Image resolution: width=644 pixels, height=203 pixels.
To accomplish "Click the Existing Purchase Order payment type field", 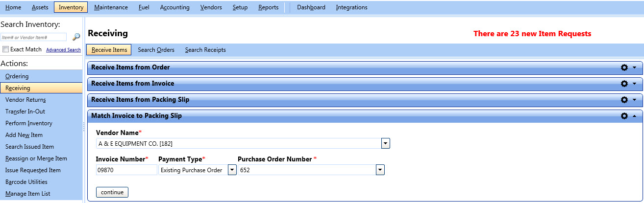I will pyautogui.click(x=193, y=170).
